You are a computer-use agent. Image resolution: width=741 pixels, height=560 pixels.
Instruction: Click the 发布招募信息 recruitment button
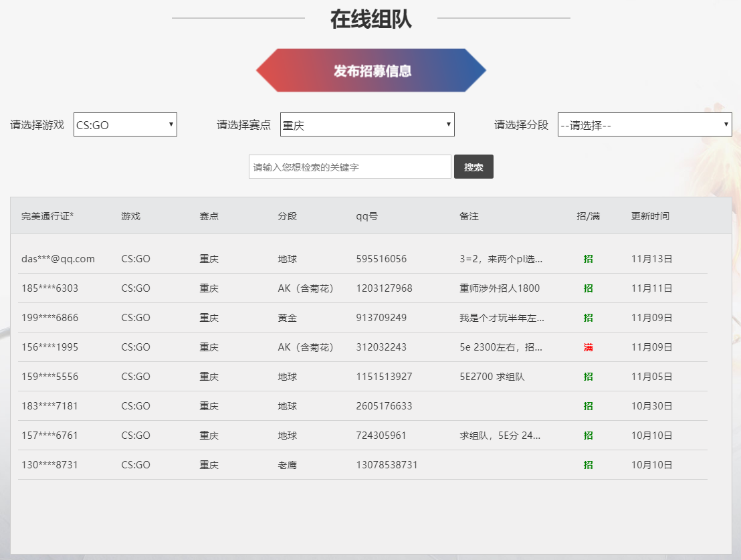(370, 69)
